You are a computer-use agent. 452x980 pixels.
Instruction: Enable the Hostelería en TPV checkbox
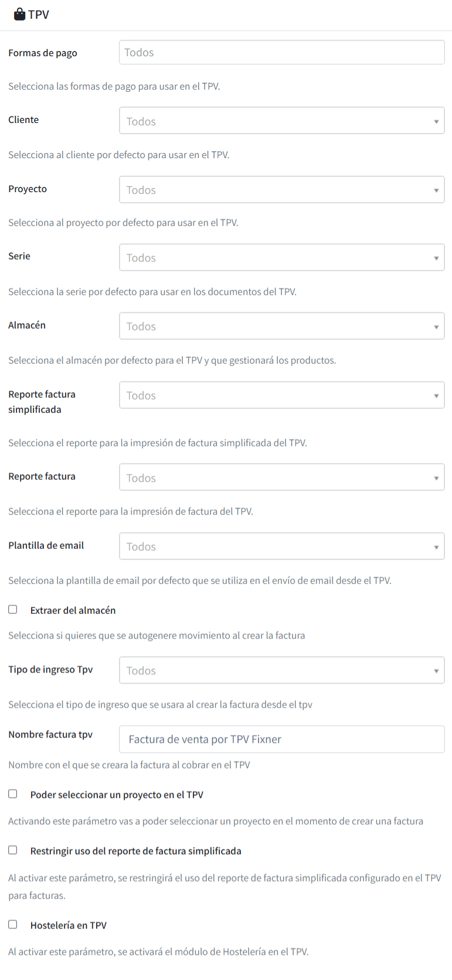[x=13, y=925]
